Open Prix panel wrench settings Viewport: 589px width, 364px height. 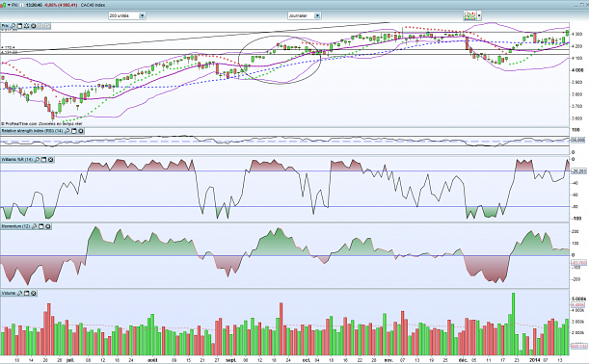13,26
